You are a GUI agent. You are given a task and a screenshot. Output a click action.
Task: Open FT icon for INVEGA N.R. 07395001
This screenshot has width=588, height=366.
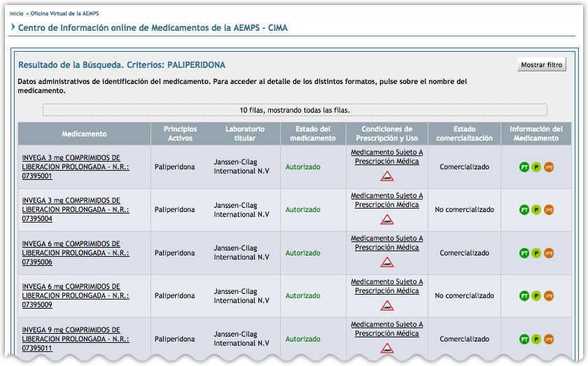(x=524, y=167)
